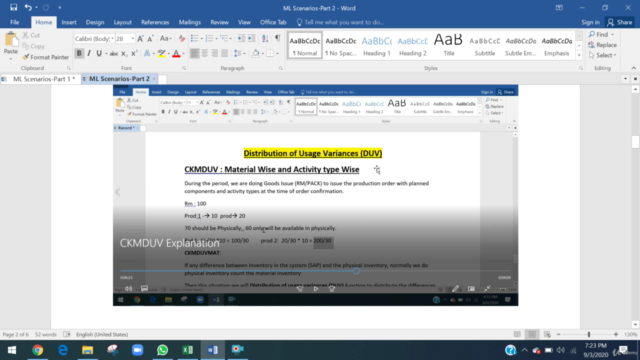Apply subscript formatting

(x=124, y=53)
